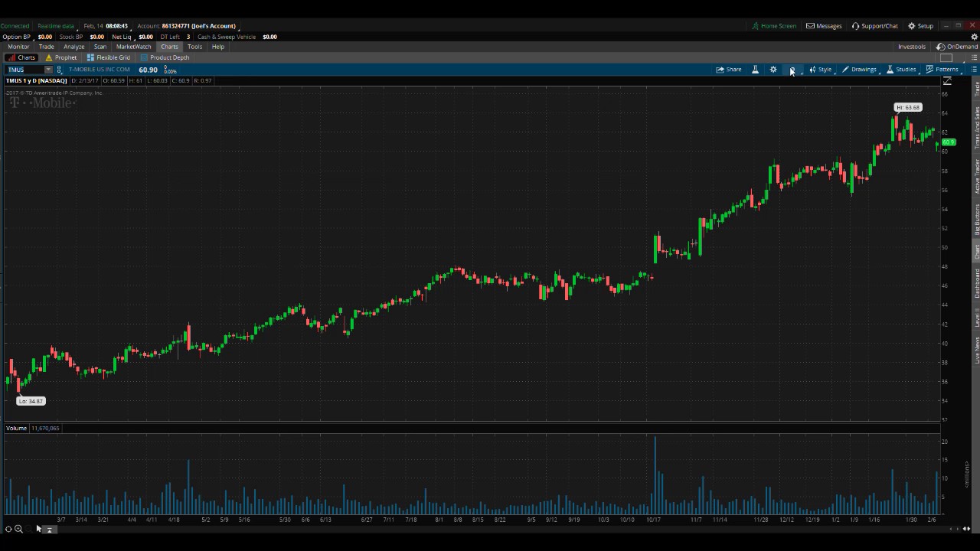Open the Dashboard sidebar panel

(x=976, y=283)
